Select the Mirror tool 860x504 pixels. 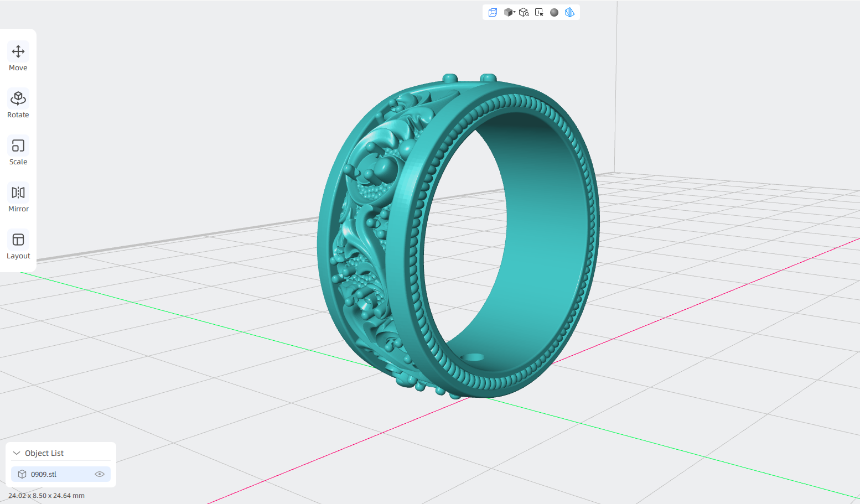click(x=18, y=199)
